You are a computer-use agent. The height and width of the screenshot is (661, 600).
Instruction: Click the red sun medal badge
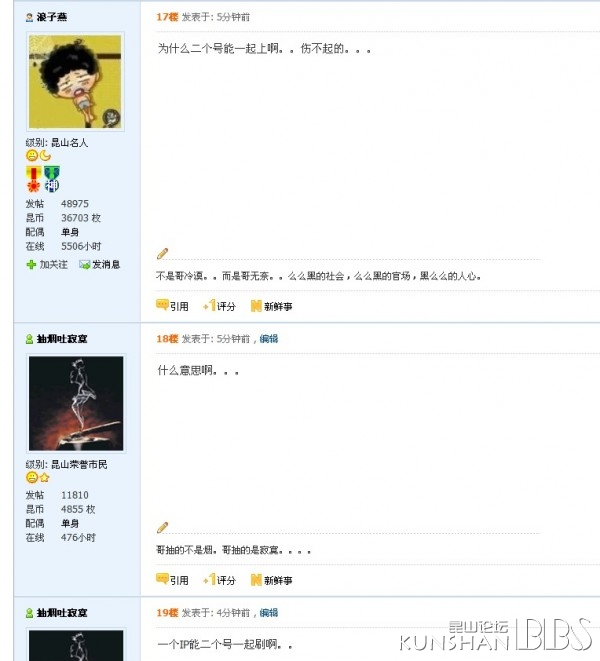pos(33,179)
